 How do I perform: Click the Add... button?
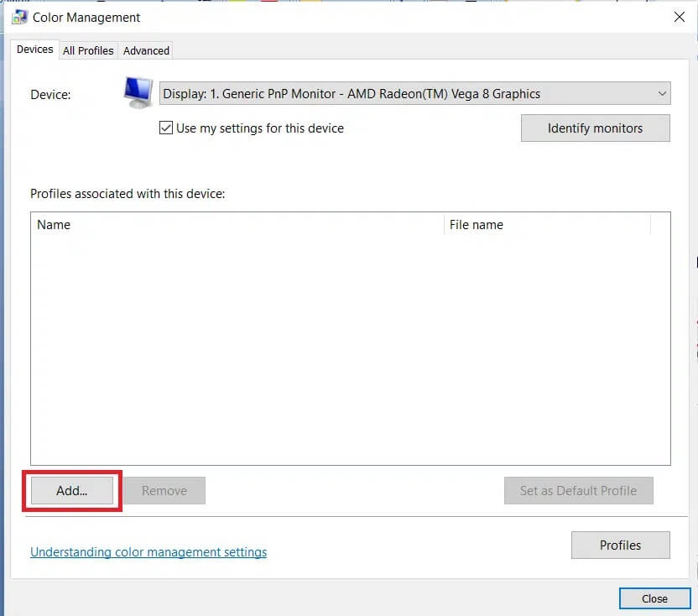[x=72, y=491]
